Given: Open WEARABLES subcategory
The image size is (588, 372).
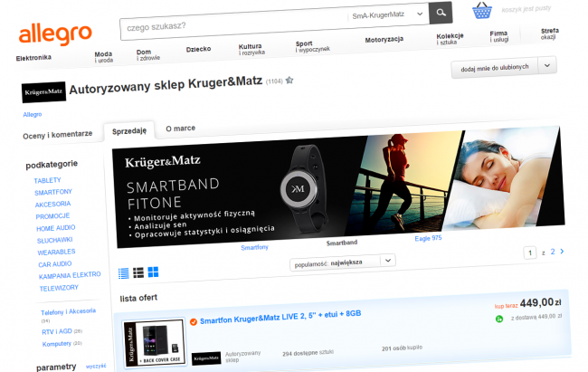Looking at the screenshot, I should pyautogui.click(x=56, y=252).
